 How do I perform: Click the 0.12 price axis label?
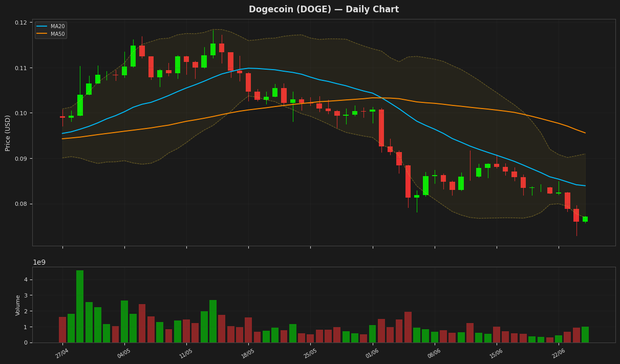[x=21, y=23]
